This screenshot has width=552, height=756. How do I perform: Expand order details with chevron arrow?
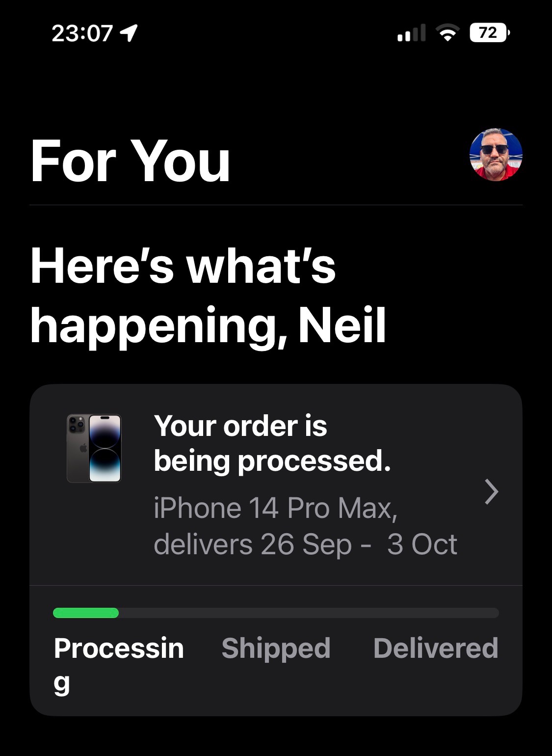click(491, 492)
